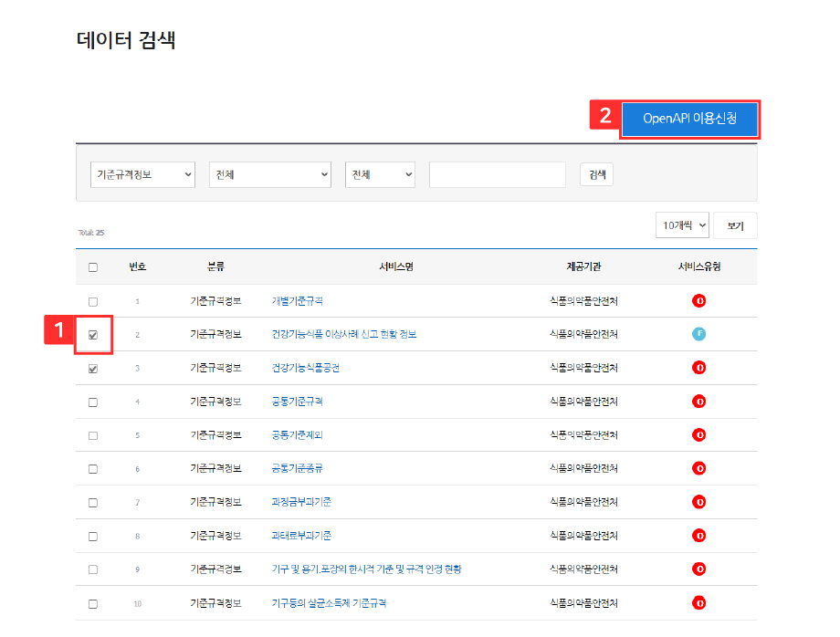Click the red O service type icon for 개별기준규격
This screenshot has height=637, width=840.
click(698, 301)
